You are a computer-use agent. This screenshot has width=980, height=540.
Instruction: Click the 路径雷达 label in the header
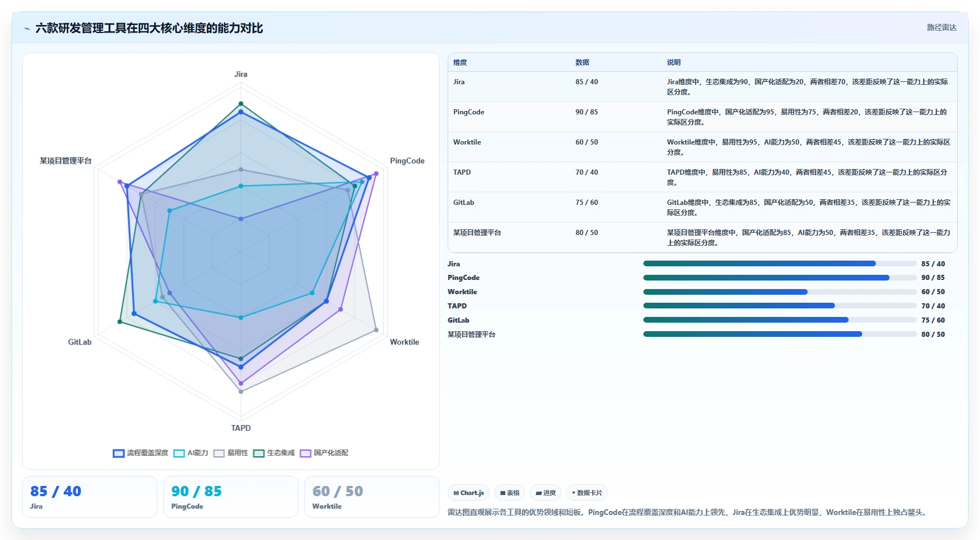941,27
